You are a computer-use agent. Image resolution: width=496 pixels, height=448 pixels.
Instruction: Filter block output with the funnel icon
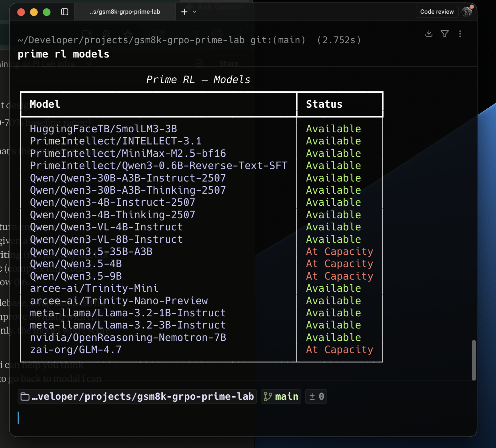(445, 34)
